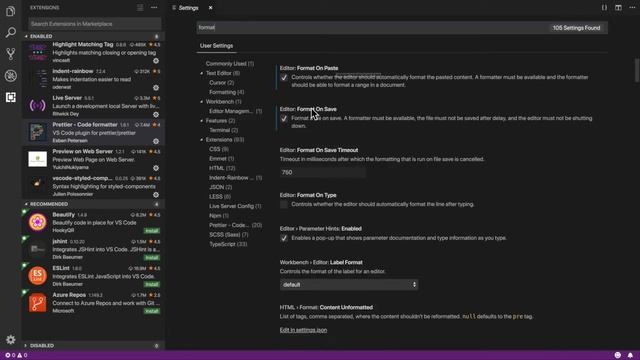This screenshot has height=360, width=640.
Task: Collapse Extensions settings group
Action: coord(202,140)
